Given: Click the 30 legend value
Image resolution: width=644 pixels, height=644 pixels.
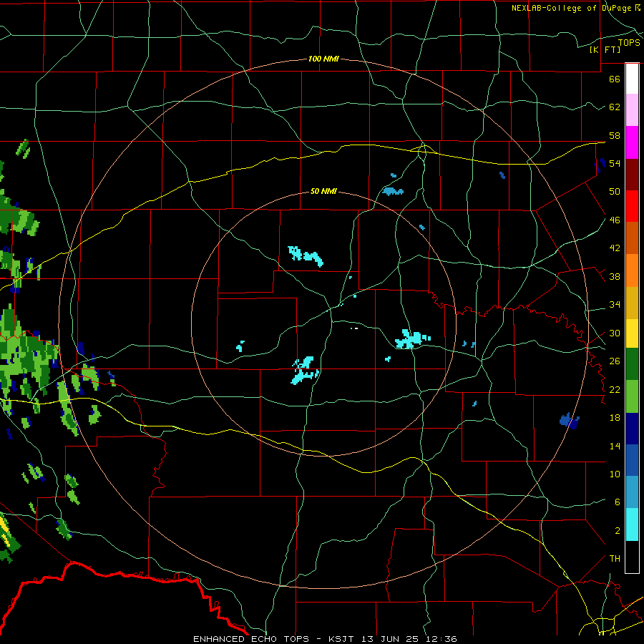Looking at the screenshot, I should pyautogui.click(x=615, y=333).
